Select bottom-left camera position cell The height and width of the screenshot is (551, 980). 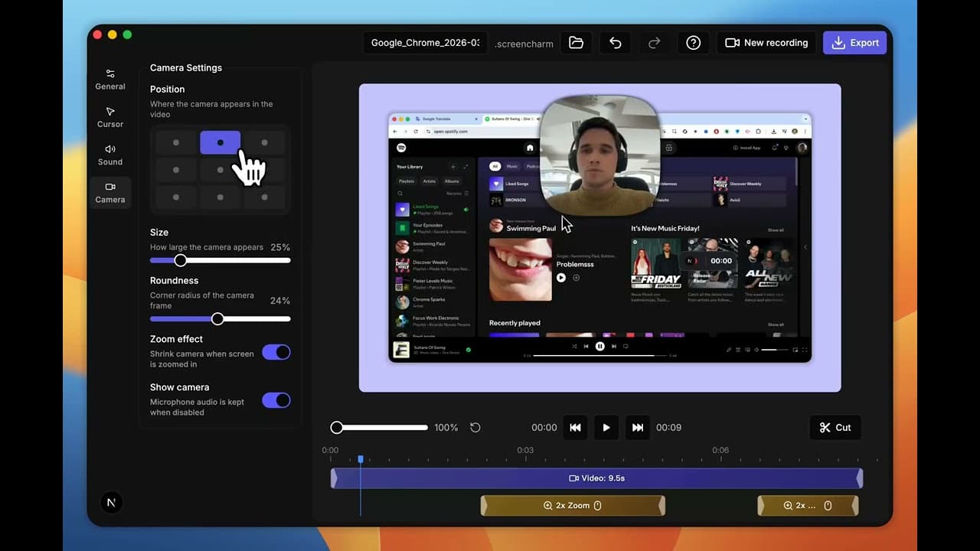pyautogui.click(x=176, y=197)
